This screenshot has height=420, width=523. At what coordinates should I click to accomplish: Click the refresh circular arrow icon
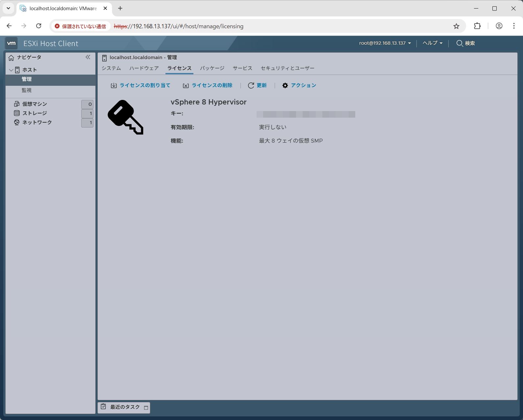tap(251, 85)
